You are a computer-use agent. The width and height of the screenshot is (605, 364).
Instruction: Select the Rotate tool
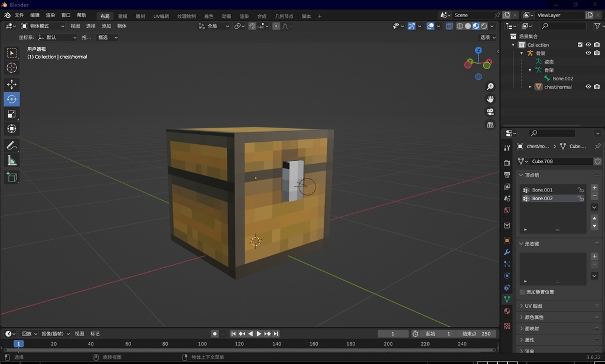12,99
